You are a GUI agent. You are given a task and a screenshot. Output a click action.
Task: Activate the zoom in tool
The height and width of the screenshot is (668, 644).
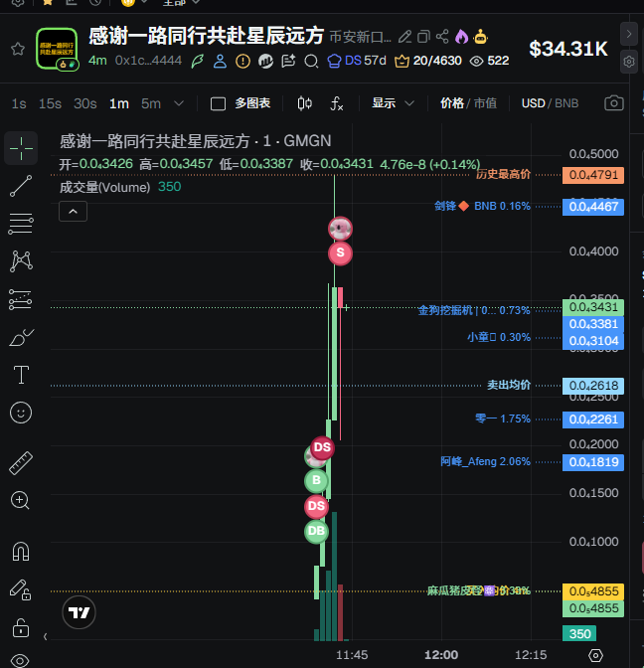(x=21, y=501)
